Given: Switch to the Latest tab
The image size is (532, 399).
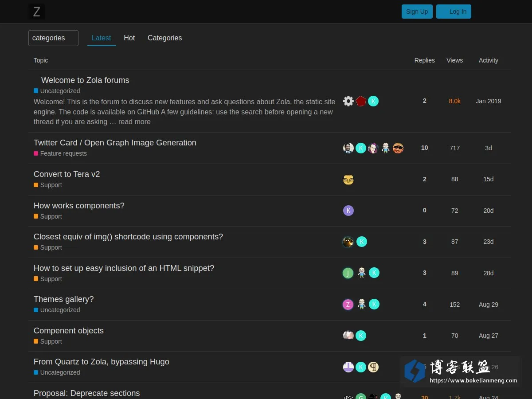Looking at the screenshot, I should pyautogui.click(x=102, y=38).
